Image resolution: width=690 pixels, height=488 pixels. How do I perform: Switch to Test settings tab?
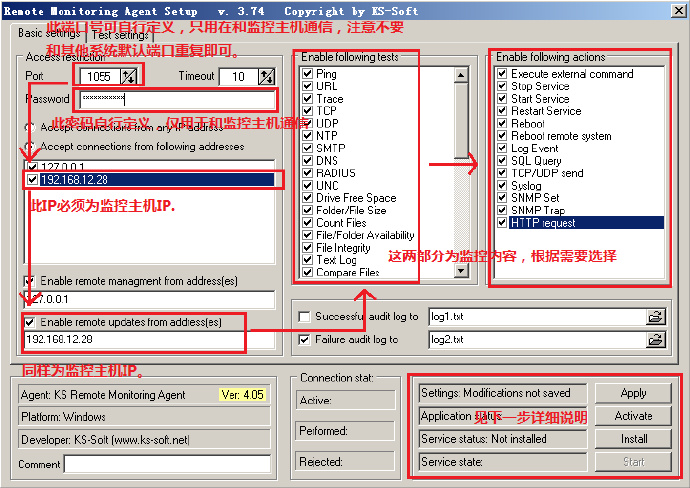(x=121, y=34)
